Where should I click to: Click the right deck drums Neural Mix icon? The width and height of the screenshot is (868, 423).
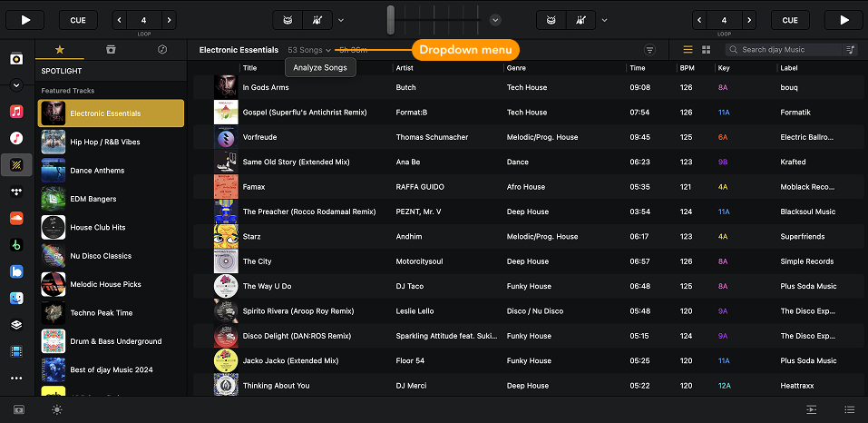(551, 20)
